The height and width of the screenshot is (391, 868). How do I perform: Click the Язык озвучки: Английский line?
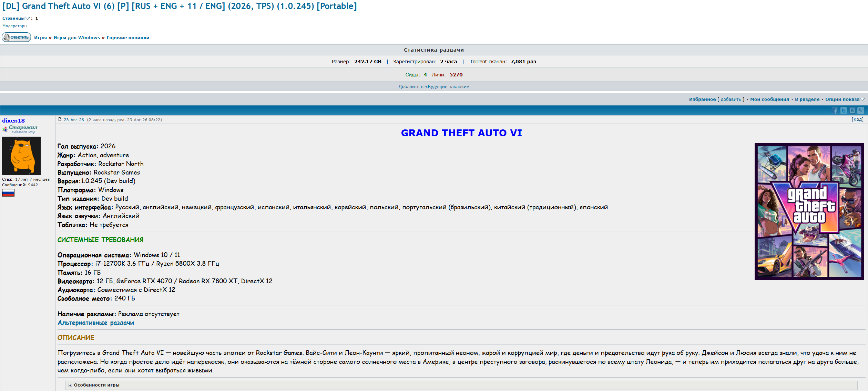98,216
